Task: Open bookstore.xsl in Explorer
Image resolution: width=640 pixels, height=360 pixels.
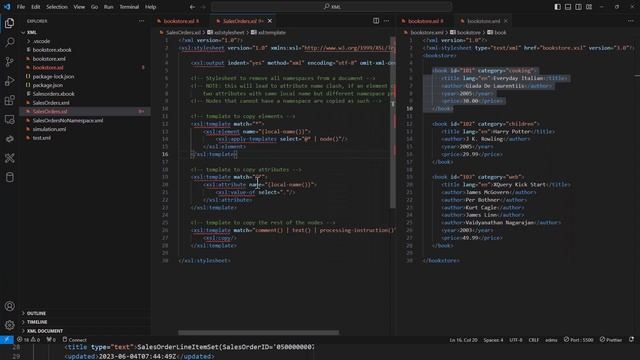Action: tap(48, 67)
